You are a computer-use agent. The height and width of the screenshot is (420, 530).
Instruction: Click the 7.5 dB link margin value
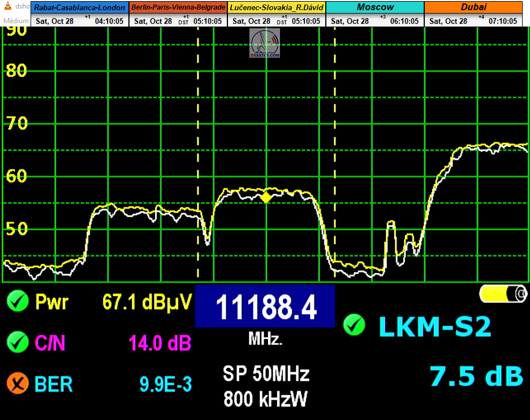(x=475, y=376)
